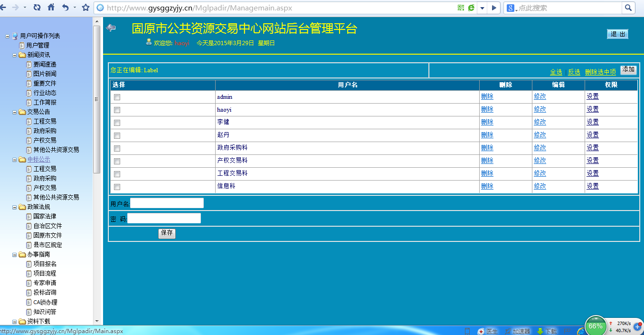
Task: Click the 用户名 input field
Action: pyautogui.click(x=167, y=203)
